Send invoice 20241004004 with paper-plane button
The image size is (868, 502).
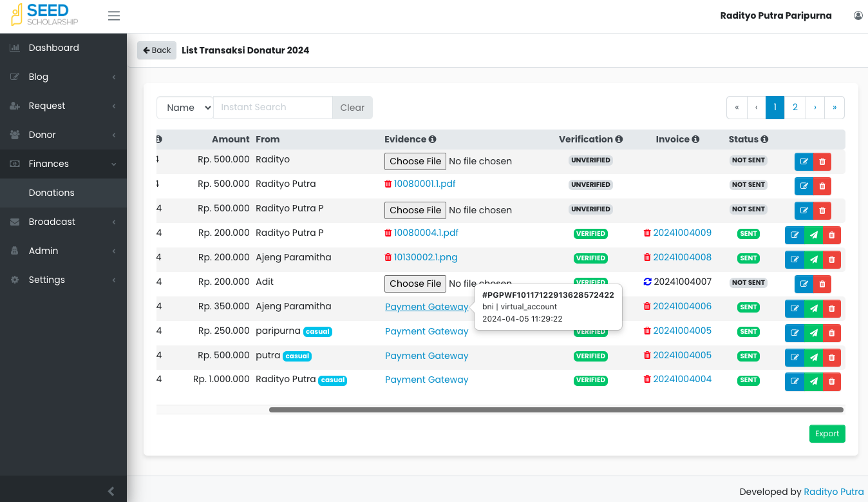[813, 382]
